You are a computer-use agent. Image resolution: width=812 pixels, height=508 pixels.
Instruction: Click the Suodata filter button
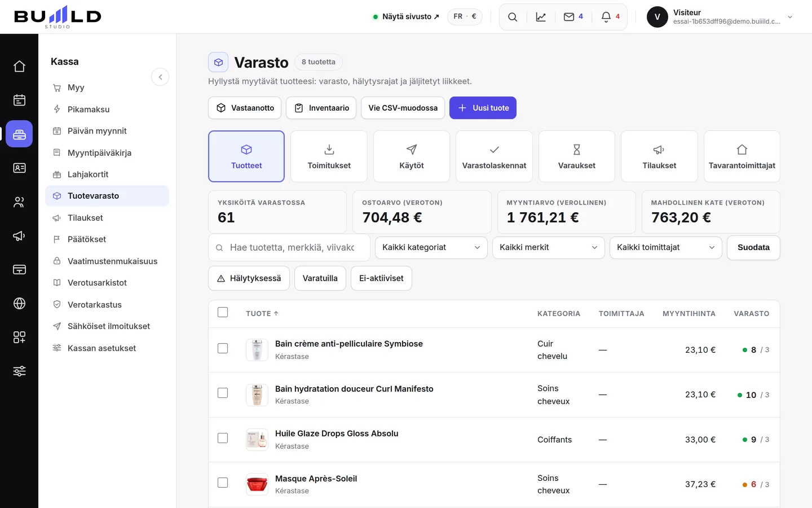[x=753, y=247]
